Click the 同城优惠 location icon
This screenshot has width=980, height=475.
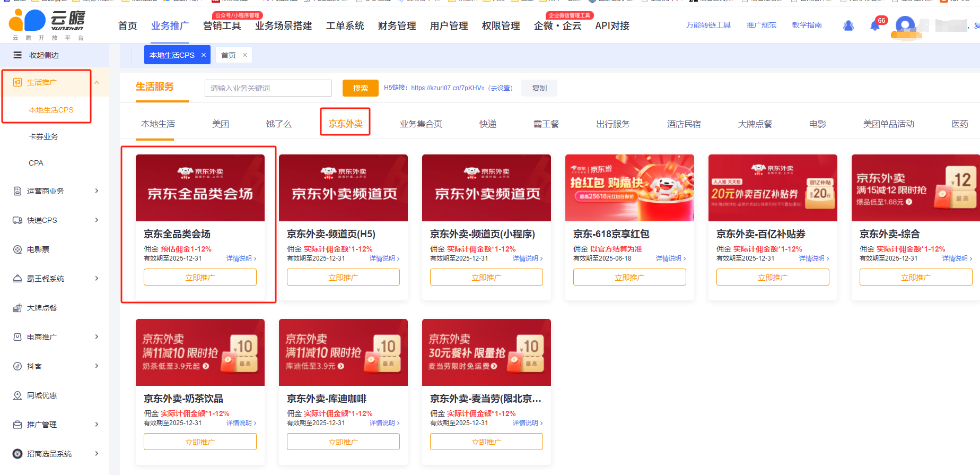click(x=17, y=395)
